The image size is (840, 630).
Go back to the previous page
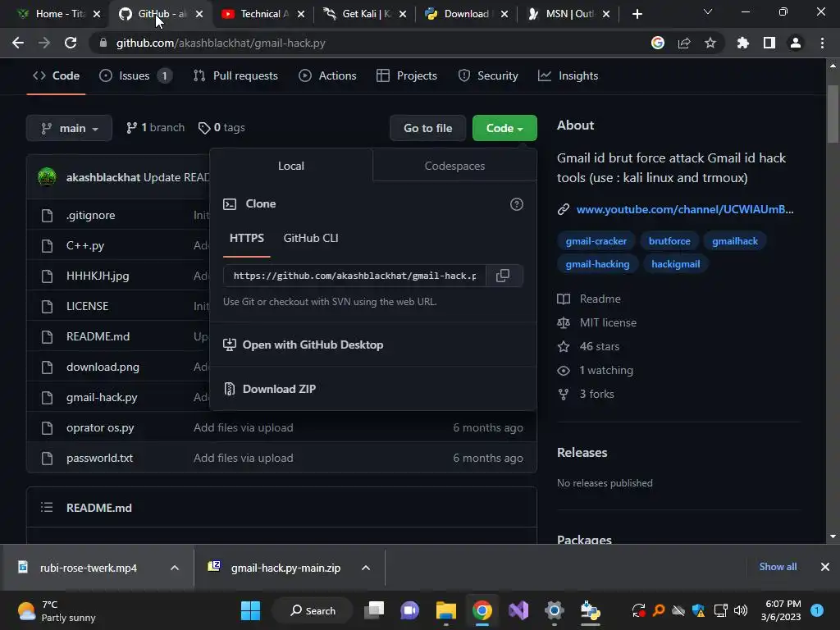pos(18,43)
